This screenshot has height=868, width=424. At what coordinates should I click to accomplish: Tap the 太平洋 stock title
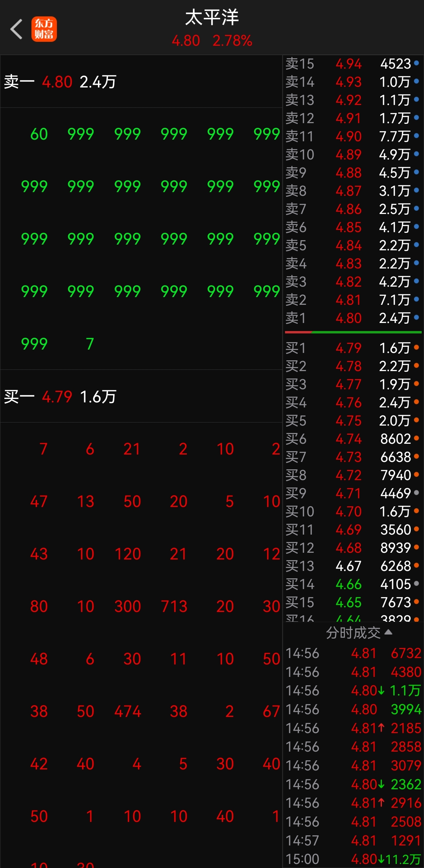click(212, 17)
